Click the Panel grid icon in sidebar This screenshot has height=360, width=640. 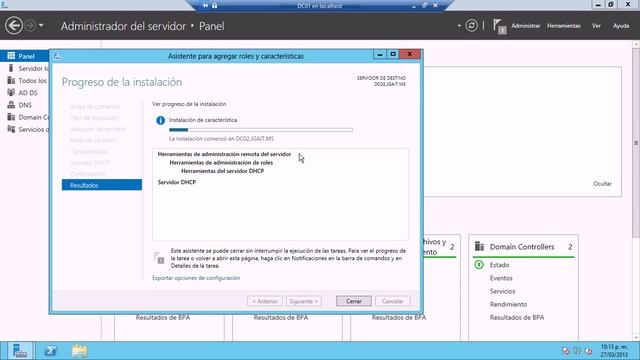[x=11, y=56]
